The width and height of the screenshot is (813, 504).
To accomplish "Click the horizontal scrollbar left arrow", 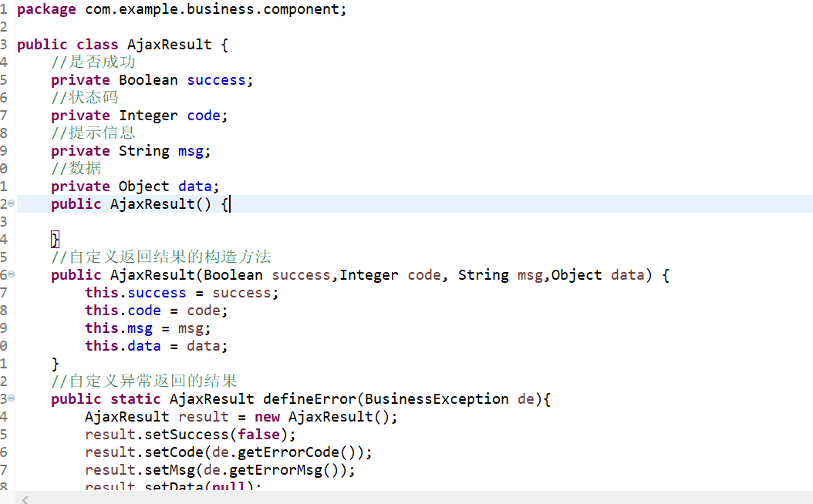I will (x=25, y=499).
